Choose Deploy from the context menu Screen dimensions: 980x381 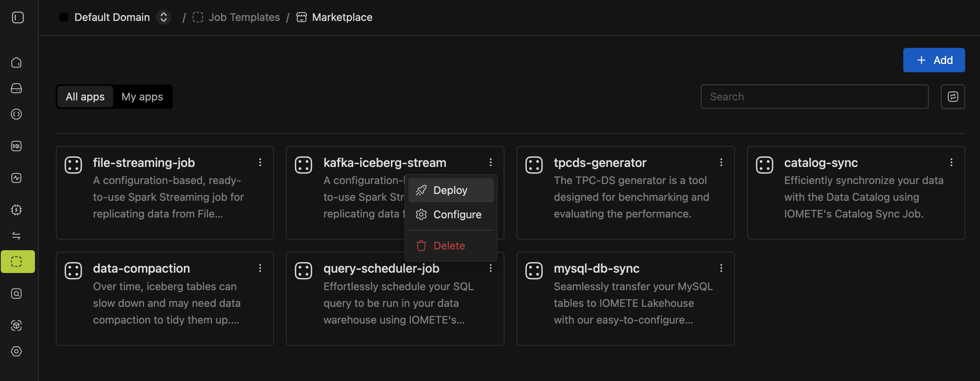451,190
